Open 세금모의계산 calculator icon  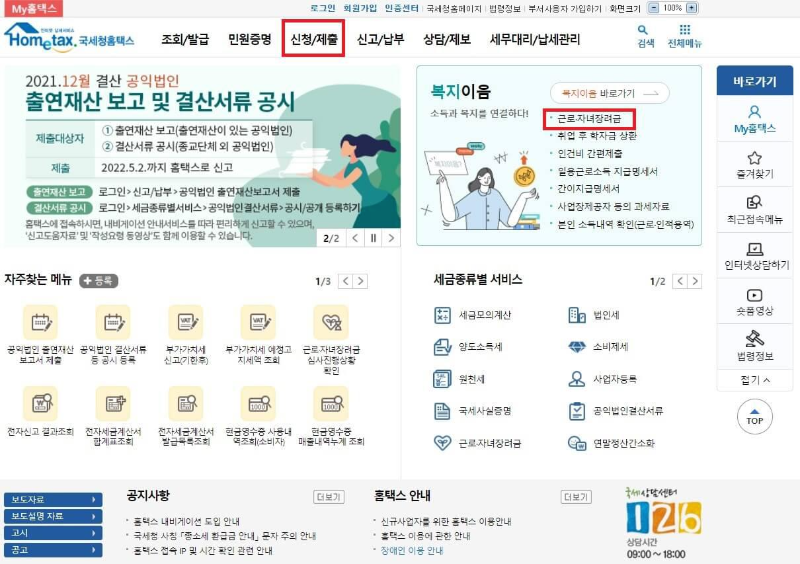[442, 315]
